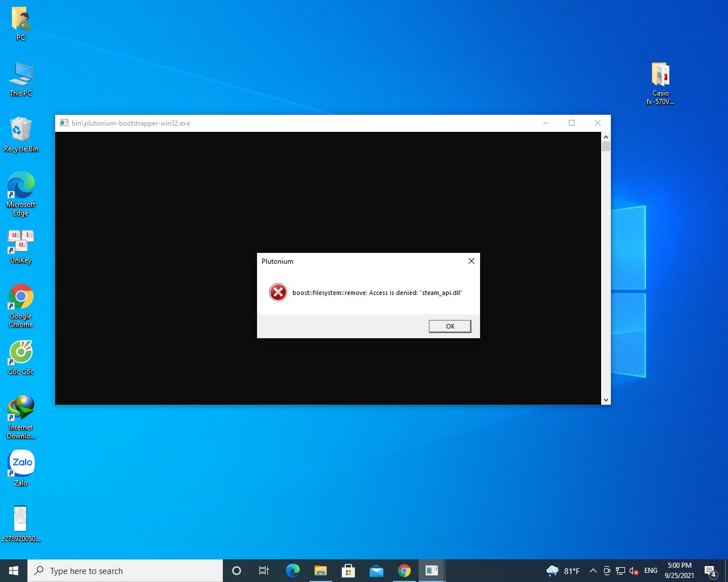
Task: Click OK in the Plutonium error dialog
Action: click(x=450, y=326)
